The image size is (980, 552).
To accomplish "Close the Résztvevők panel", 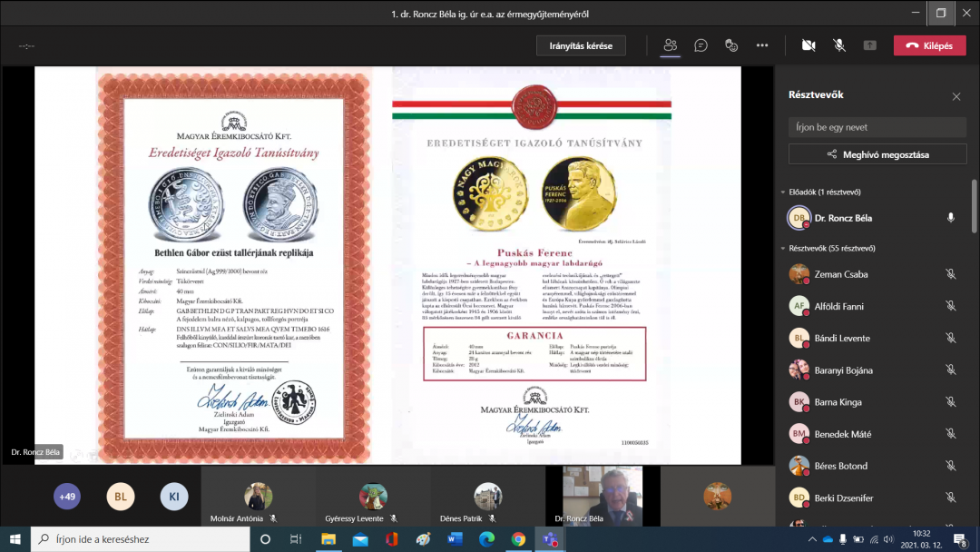I will 956,96.
